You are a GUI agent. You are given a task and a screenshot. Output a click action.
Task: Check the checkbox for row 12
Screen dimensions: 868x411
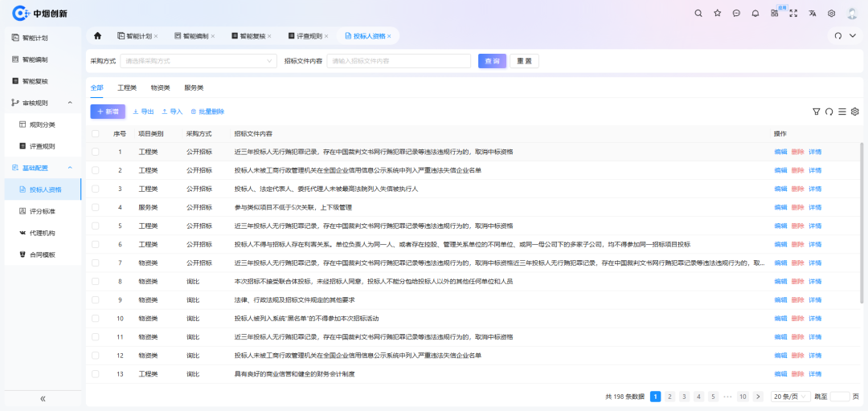[x=95, y=356]
